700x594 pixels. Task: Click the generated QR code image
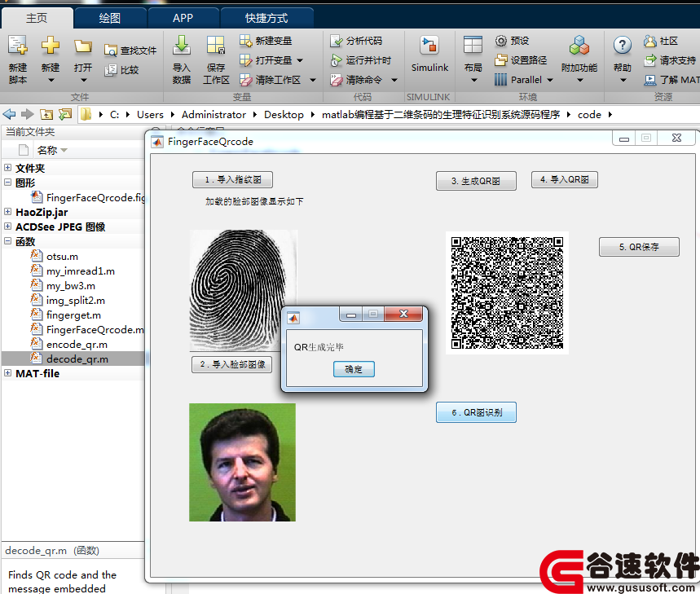[x=507, y=293]
